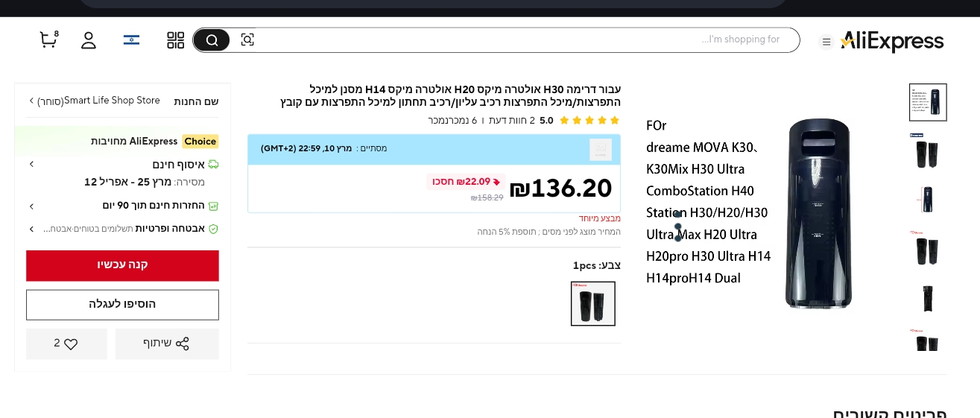Viewport: 980px width, 418px height.
Task: Click the free returns box icon
Action: tap(213, 206)
